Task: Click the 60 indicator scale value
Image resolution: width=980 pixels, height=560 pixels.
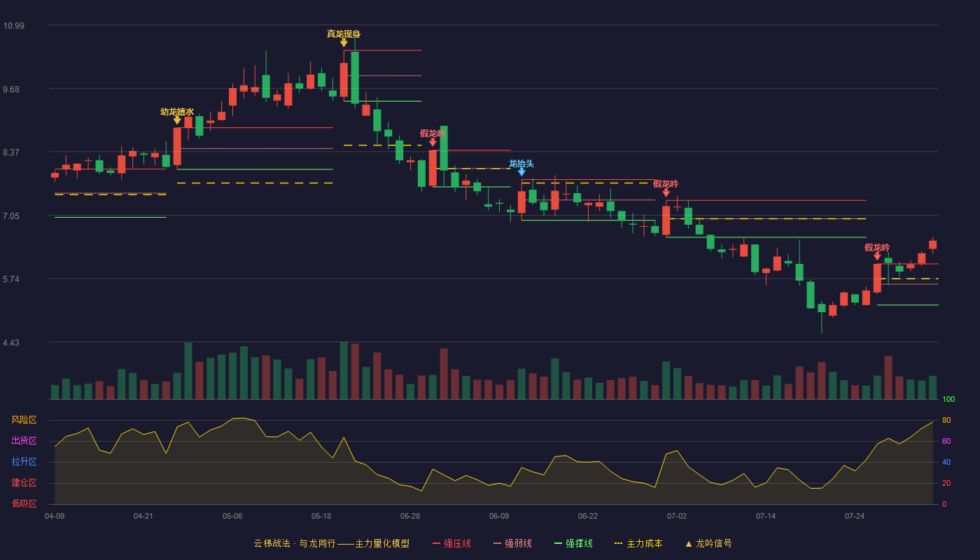Action: [946, 441]
